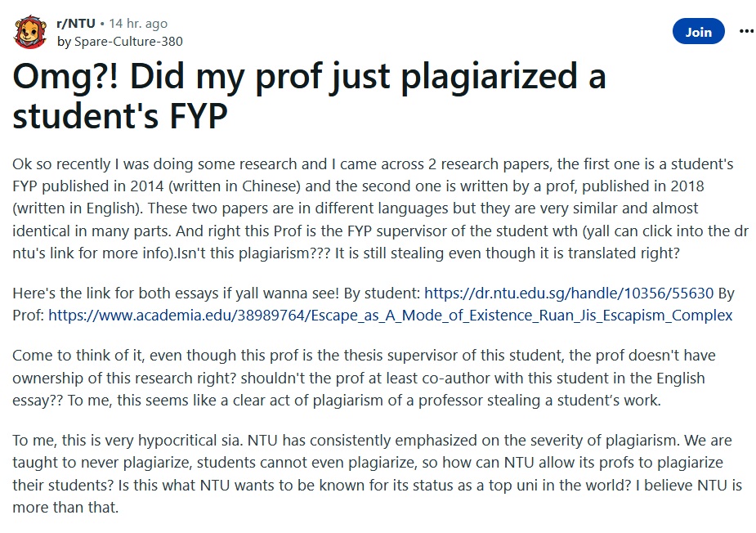Image resolution: width=756 pixels, height=533 pixels.
Task: Click the paragraph starting "To me, this is very hypocritical"
Action: tap(377, 473)
